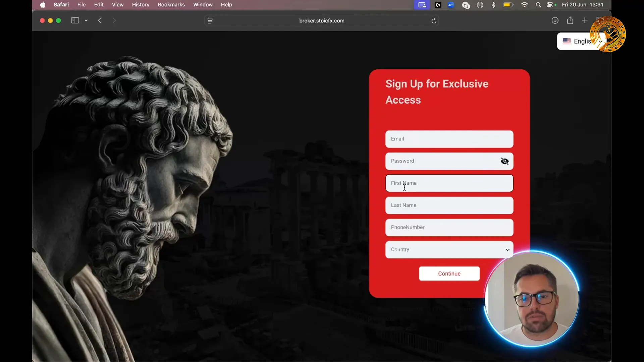Open the Zoom menu bar icon

pyautogui.click(x=451, y=5)
